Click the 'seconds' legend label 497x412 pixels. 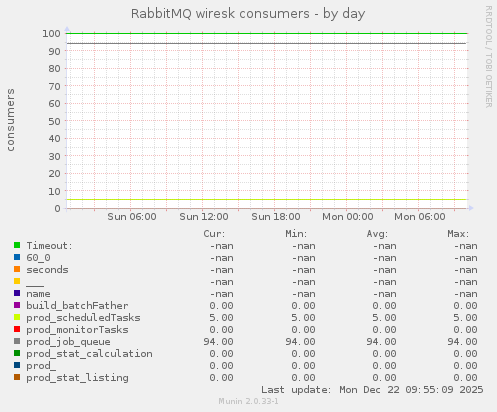pos(47,270)
